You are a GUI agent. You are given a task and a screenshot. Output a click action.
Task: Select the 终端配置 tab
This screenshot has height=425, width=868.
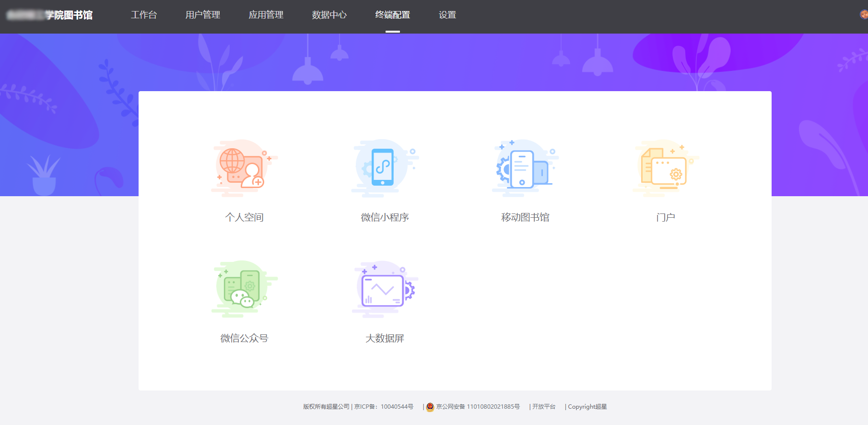pos(393,15)
